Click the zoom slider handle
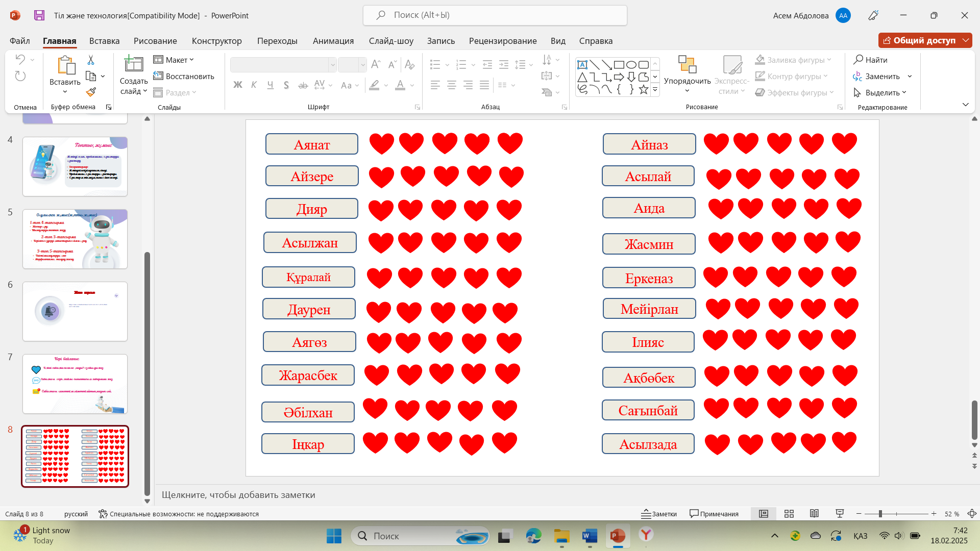This screenshot has width=980, height=551. tap(880, 514)
